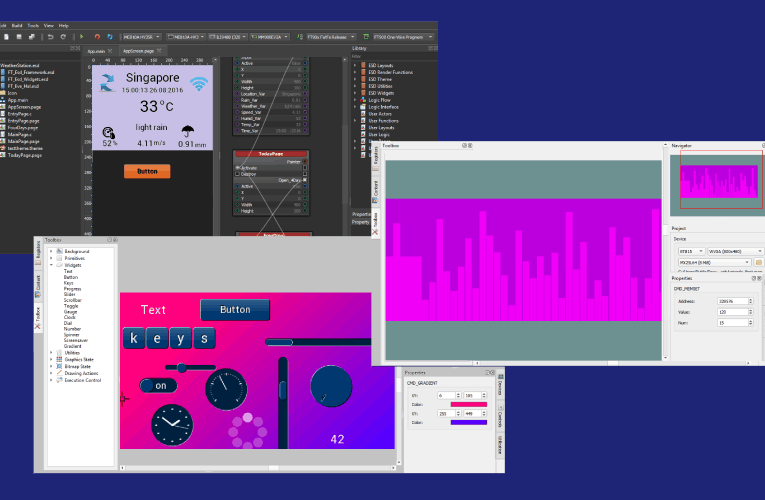765x500 pixels.
Task: Click the 'y' key widget
Action: (x=181, y=338)
